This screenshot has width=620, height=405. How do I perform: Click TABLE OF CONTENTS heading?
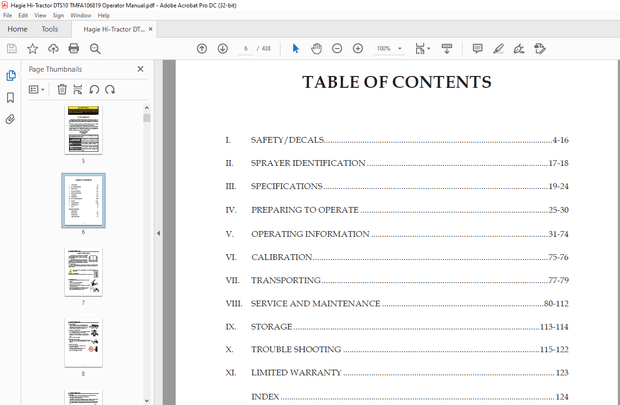pos(397,82)
